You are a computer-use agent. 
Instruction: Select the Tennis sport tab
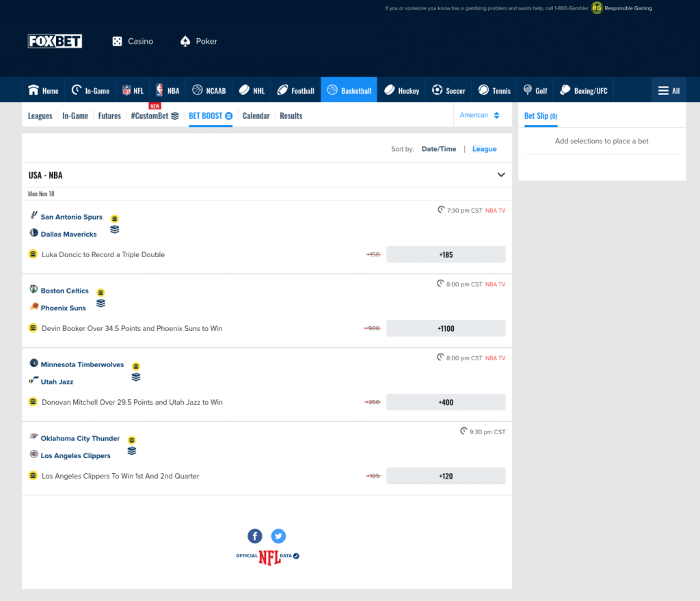coord(494,90)
